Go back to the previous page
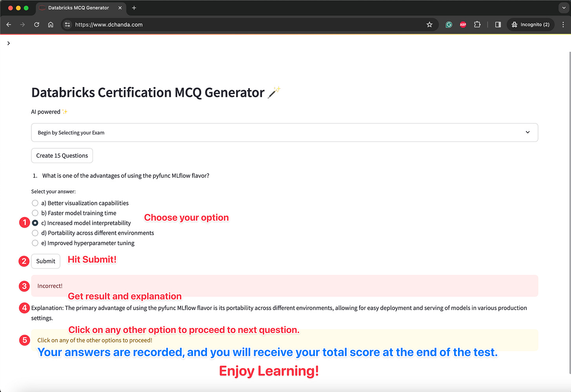 [9, 24]
